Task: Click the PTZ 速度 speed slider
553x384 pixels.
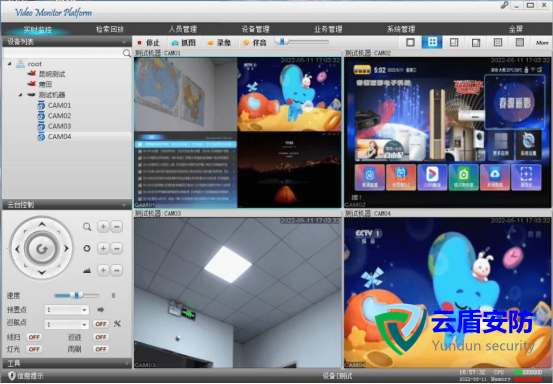Action: pyautogui.click(x=77, y=295)
